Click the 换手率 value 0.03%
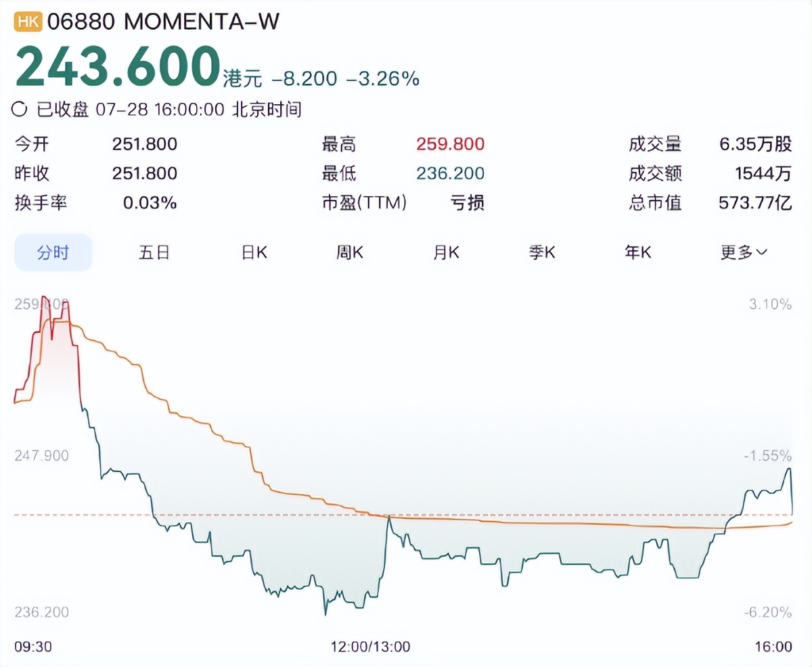Image resolution: width=812 pixels, height=667 pixels. (x=150, y=202)
